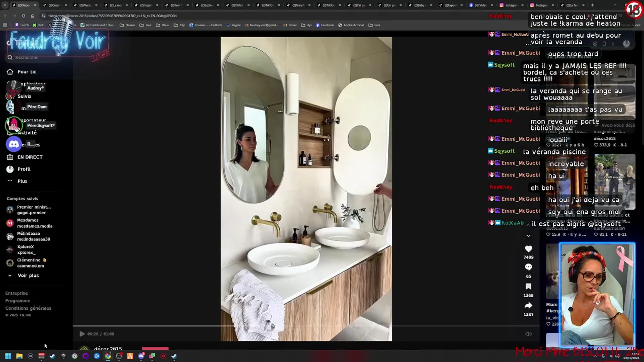Reload the browser page
The image size is (644, 362).
point(23,16)
